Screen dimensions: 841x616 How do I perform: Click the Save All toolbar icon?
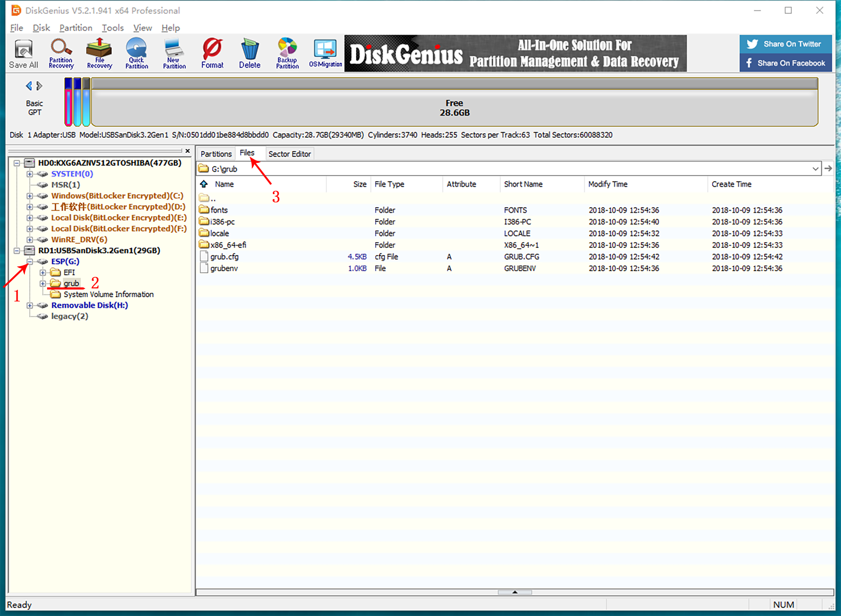click(24, 53)
